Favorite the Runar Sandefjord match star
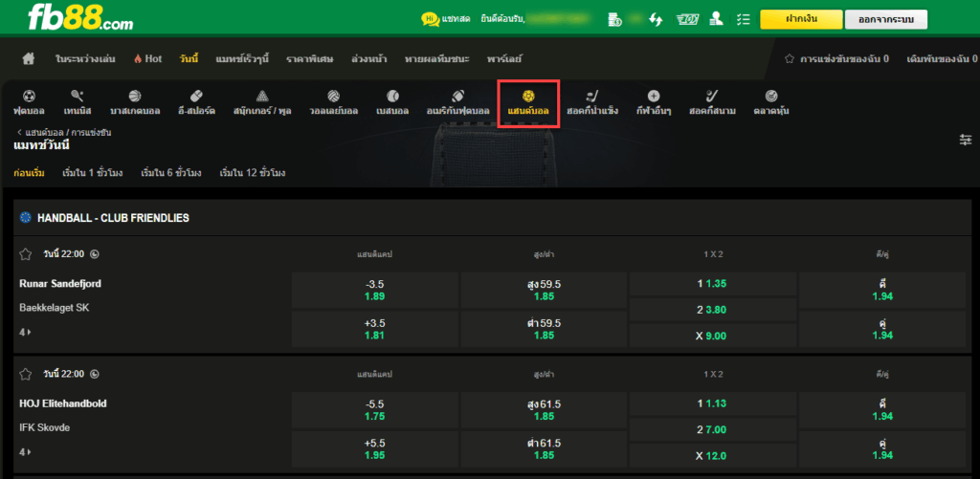Image resolution: width=980 pixels, height=479 pixels. (26, 254)
